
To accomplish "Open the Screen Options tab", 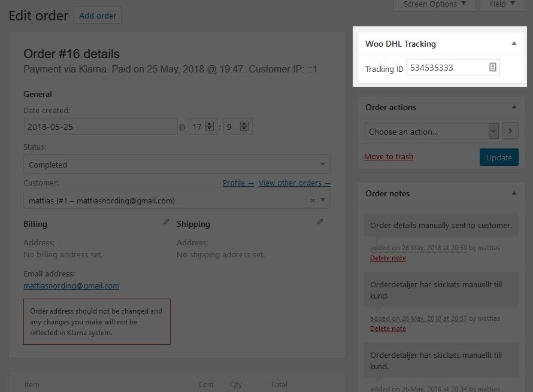I will coord(434,5).
